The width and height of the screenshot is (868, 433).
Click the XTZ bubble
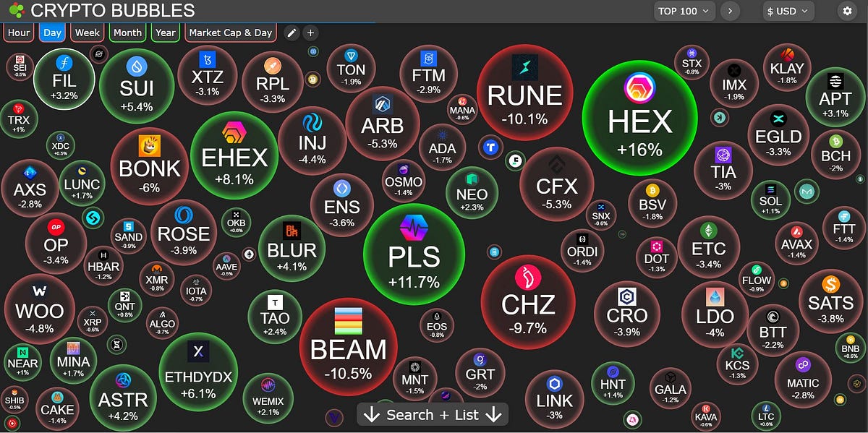207,75
